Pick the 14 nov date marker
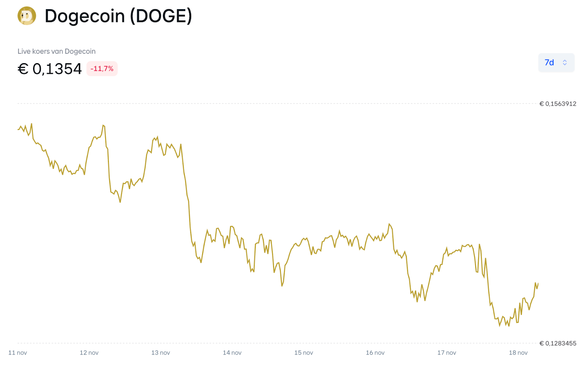This screenshot has height=365, width=588. pyautogui.click(x=232, y=353)
